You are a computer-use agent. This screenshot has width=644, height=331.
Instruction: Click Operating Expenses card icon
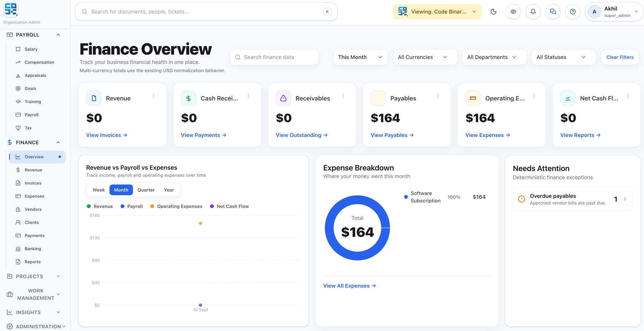tap(473, 98)
